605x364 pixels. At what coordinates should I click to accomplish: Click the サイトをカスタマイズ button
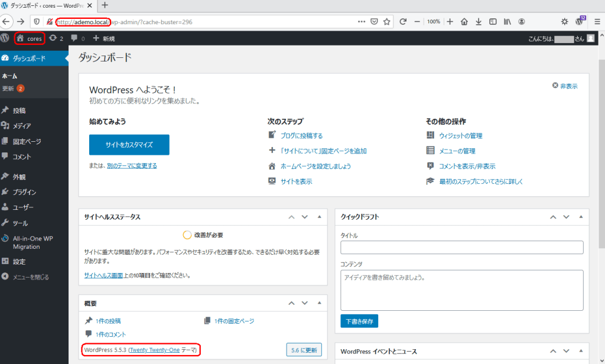click(129, 145)
